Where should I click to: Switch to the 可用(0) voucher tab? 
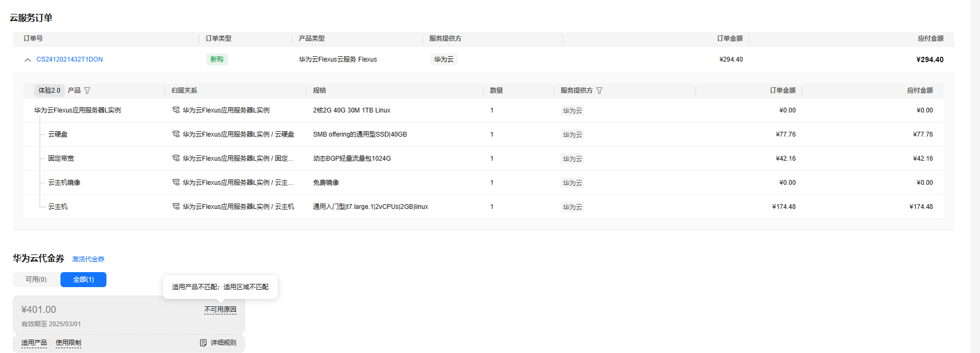tap(36, 280)
